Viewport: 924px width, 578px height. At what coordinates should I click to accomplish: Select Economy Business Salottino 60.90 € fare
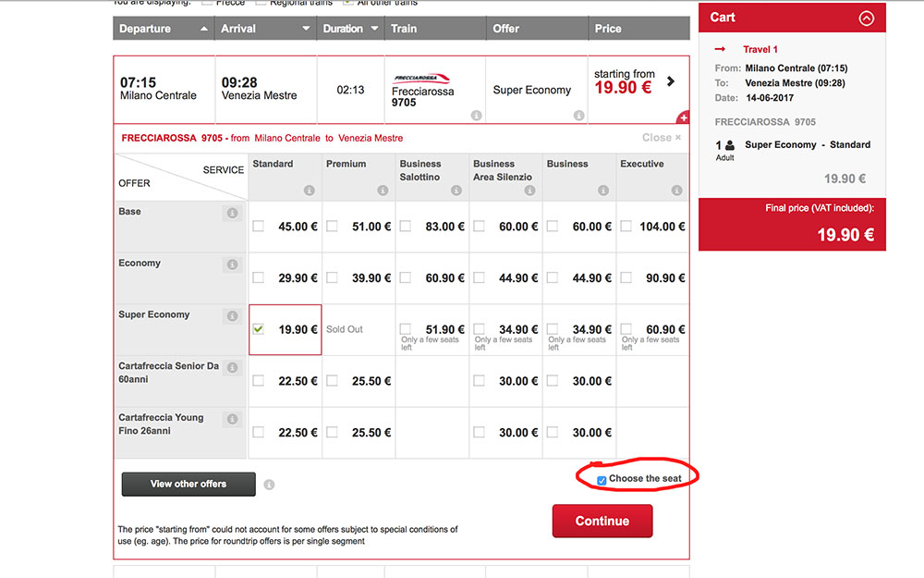point(406,277)
